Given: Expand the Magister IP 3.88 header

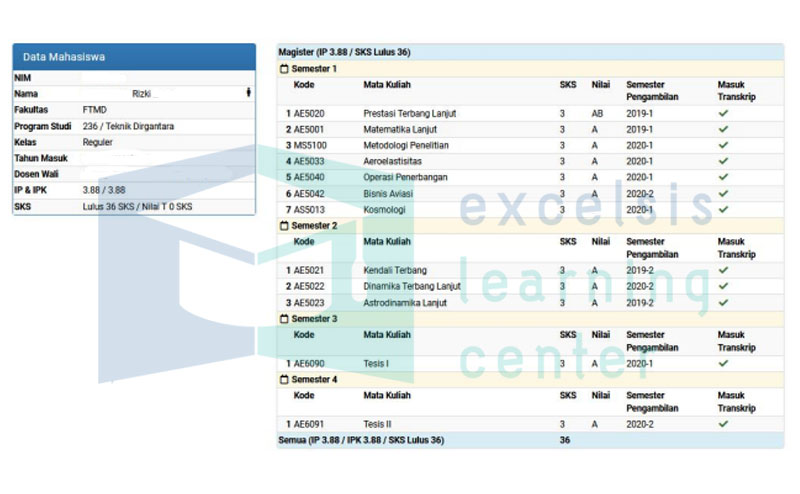Looking at the screenshot, I should point(530,52).
